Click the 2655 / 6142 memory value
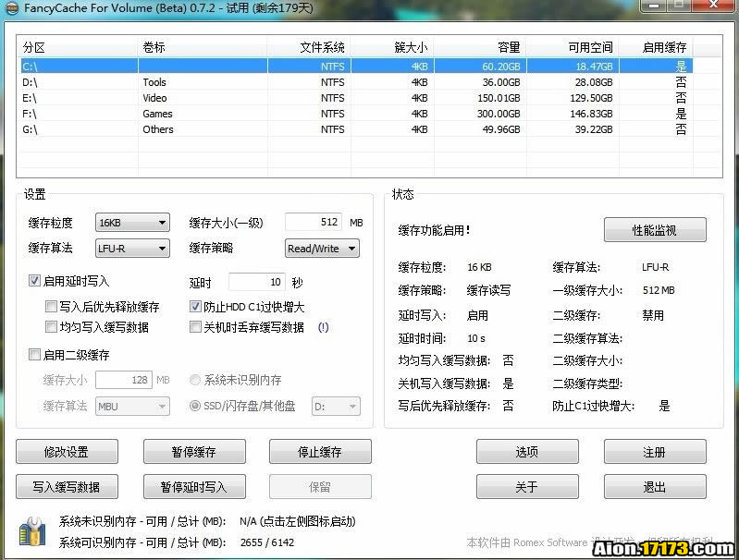739x560 pixels. (x=267, y=542)
